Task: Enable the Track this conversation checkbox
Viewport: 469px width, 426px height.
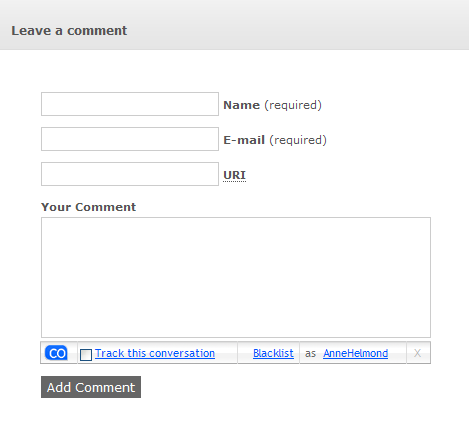Action: click(86, 355)
